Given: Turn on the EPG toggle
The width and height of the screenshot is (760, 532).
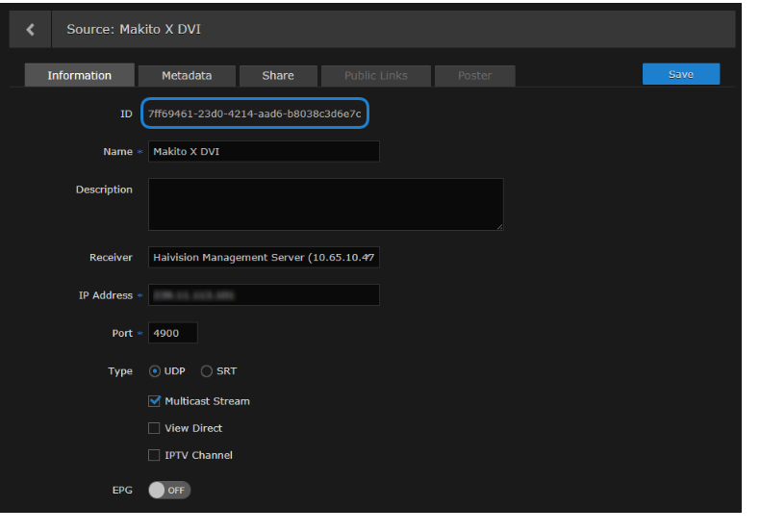Looking at the screenshot, I should tap(169, 491).
